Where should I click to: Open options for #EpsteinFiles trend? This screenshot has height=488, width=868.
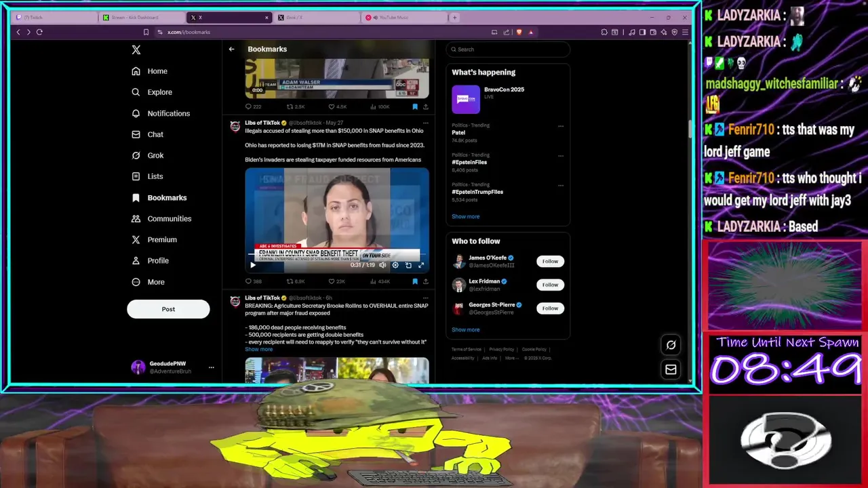[x=561, y=156]
